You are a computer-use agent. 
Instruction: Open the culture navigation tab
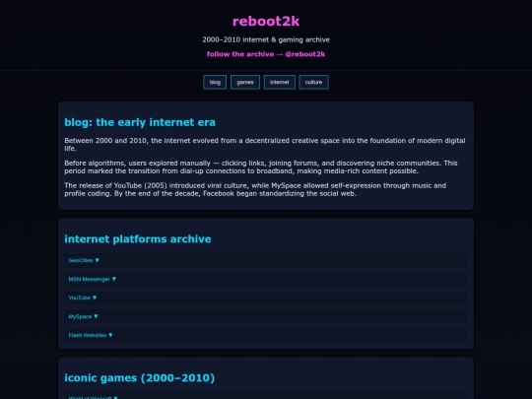(313, 82)
